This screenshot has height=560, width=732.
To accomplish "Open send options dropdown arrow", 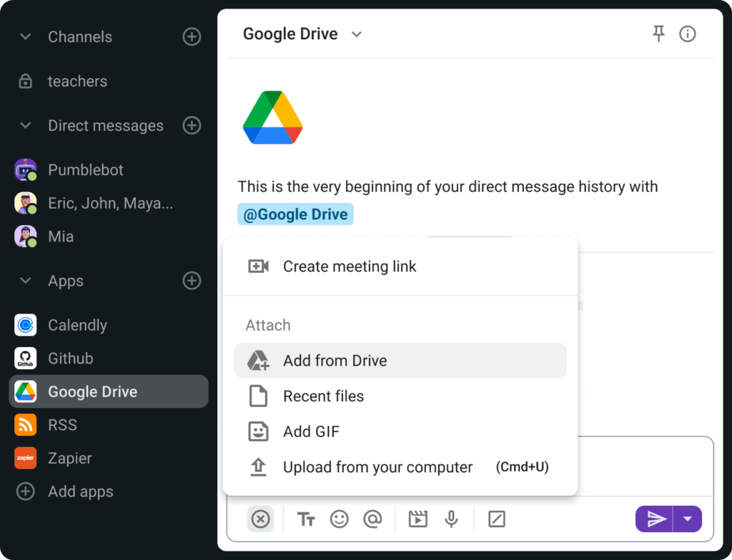I will 688,519.
